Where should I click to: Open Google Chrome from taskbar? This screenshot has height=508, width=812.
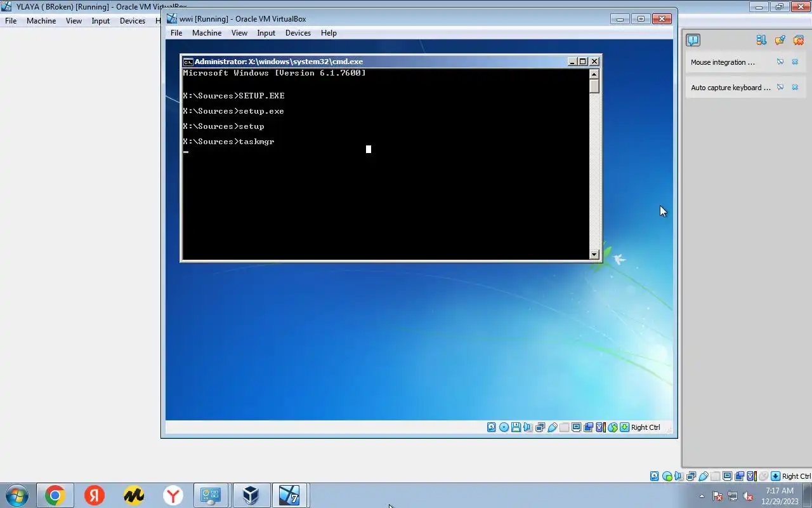(55, 495)
